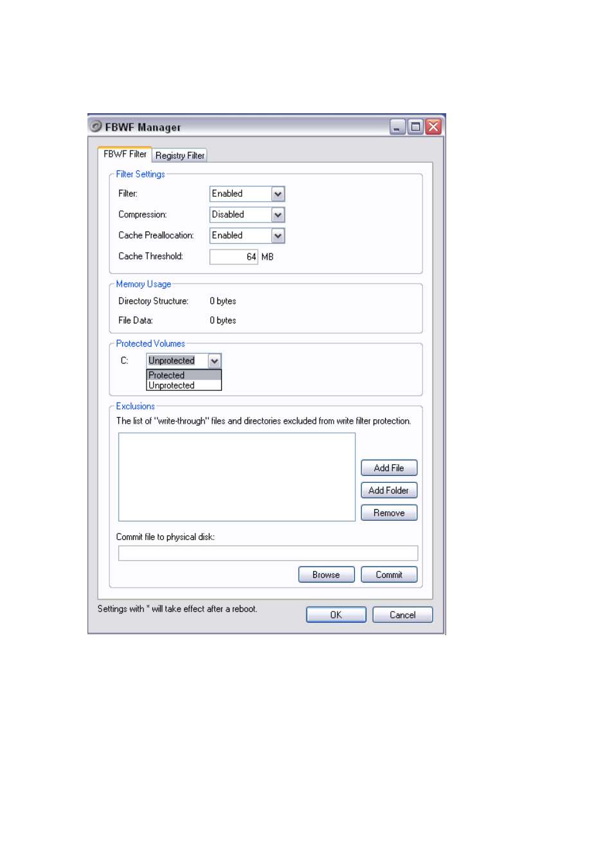Select Protected from the volume list

[184, 375]
